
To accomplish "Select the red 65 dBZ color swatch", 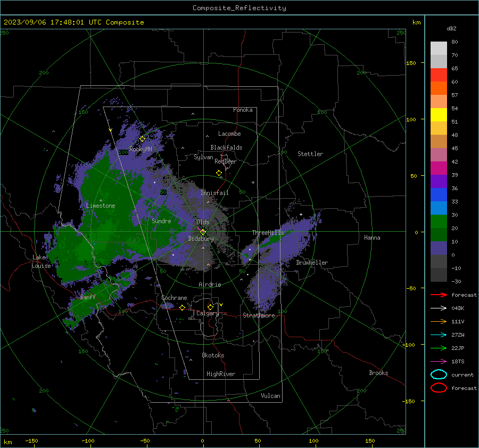I will [x=439, y=75].
